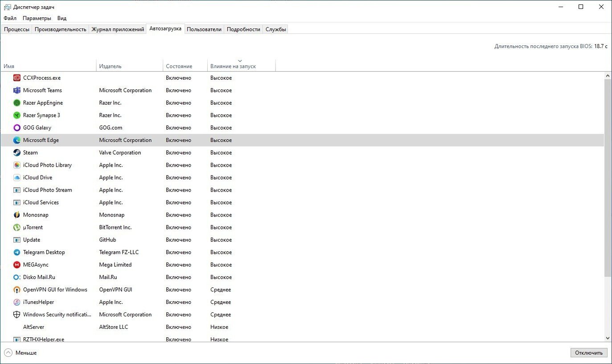612x364 pixels.
Task: Click the Task Manager title bar icon
Action: 7,7
